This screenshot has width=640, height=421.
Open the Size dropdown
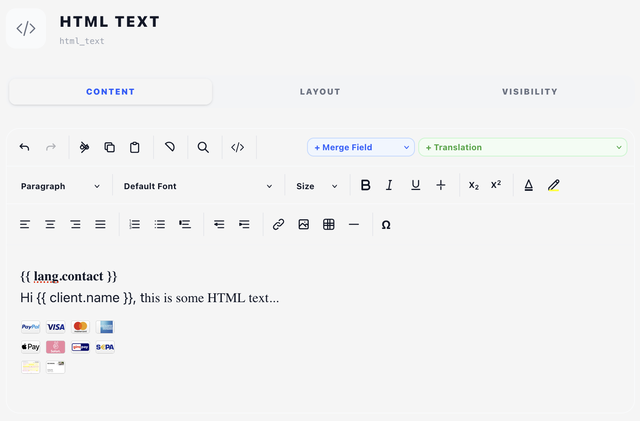pyautogui.click(x=317, y=186)
